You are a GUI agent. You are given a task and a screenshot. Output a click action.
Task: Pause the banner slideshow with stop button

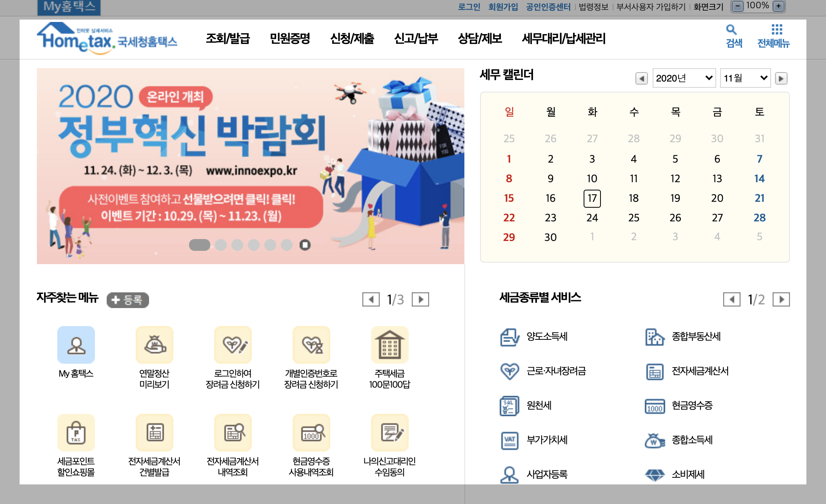point(305,245)
